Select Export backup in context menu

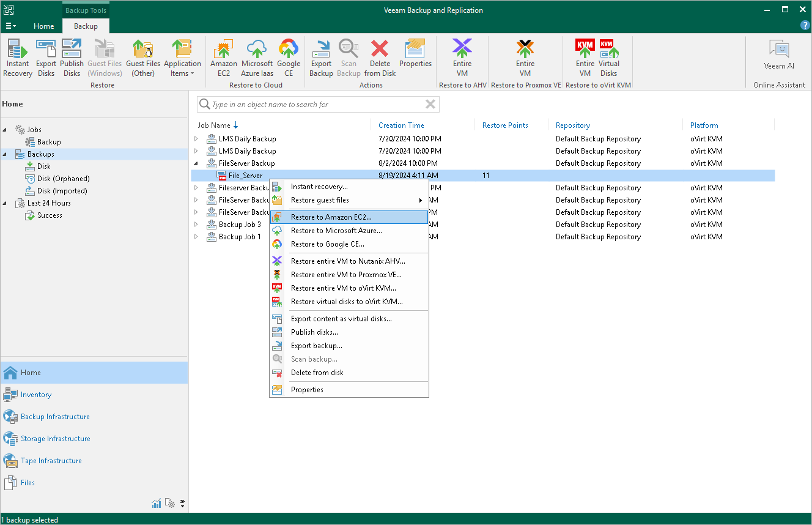pos(349,346)
